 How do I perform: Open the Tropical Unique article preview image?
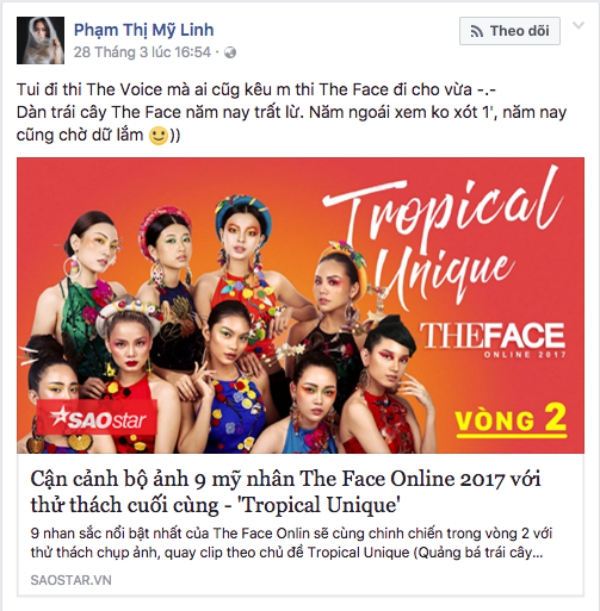pos(300,305)
